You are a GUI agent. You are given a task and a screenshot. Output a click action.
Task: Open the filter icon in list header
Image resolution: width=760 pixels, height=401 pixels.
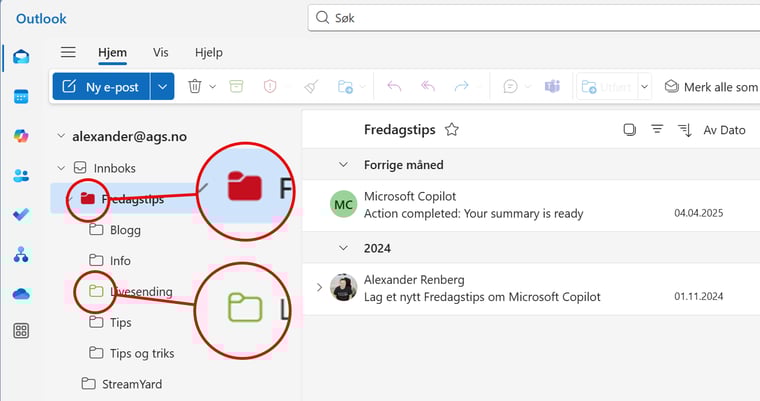[657, 129]
